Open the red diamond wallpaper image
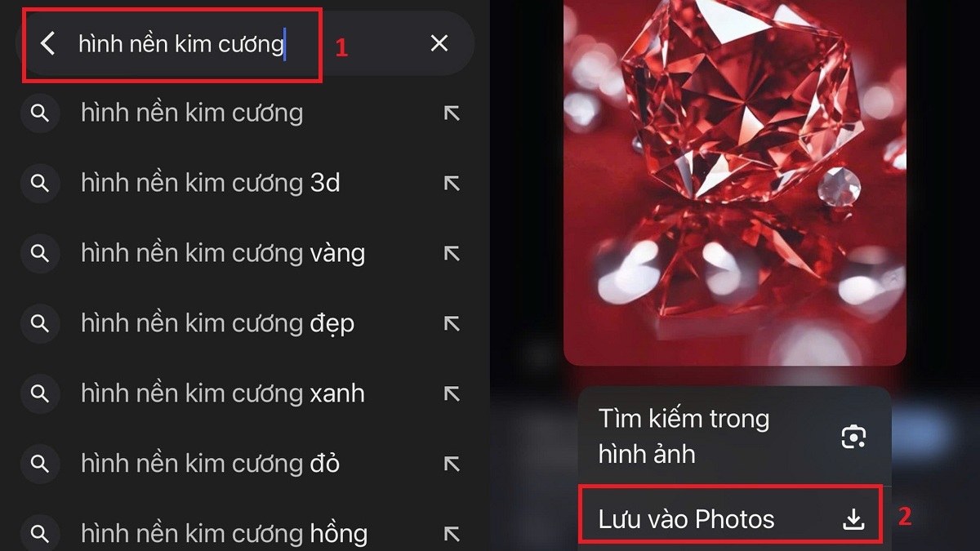The height and width of the screenshot is (551, 980). click(734, 182)
